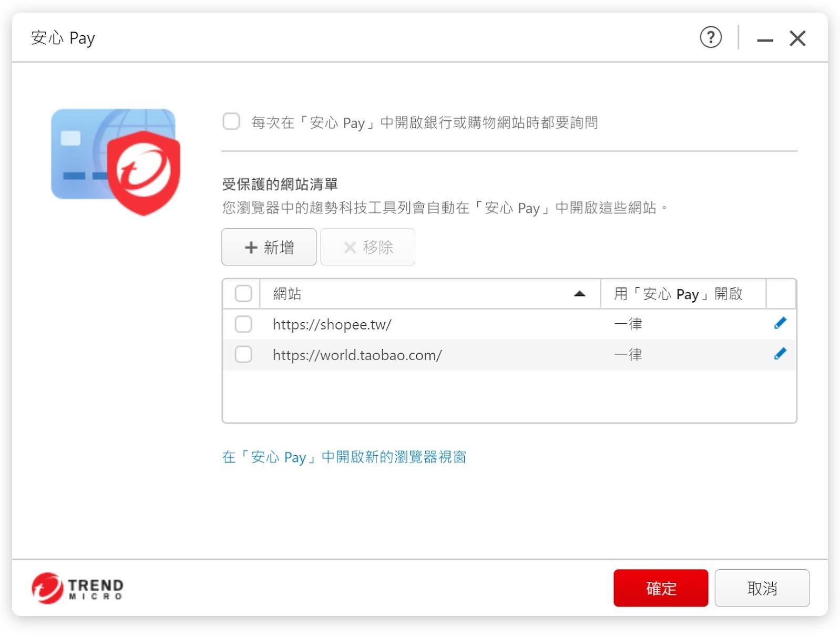The image size is (840, 636).
Task: Close the 安心 Pay window
Action: tap(797, 38)
